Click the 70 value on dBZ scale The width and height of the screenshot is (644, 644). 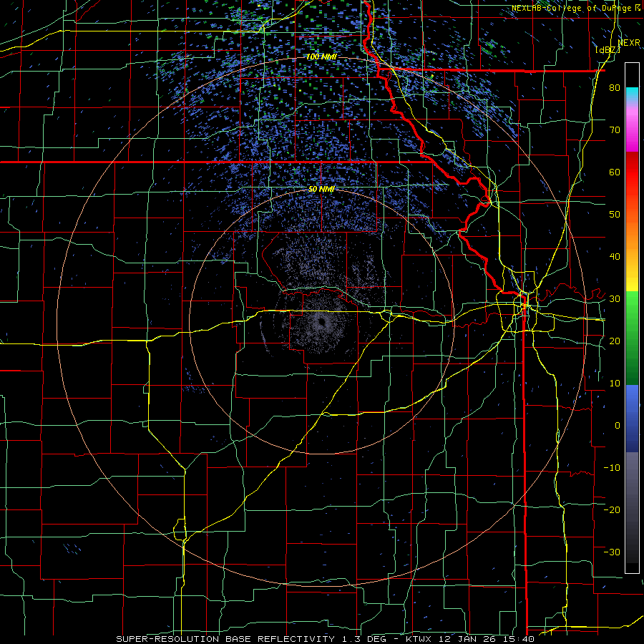click(615, 130)
